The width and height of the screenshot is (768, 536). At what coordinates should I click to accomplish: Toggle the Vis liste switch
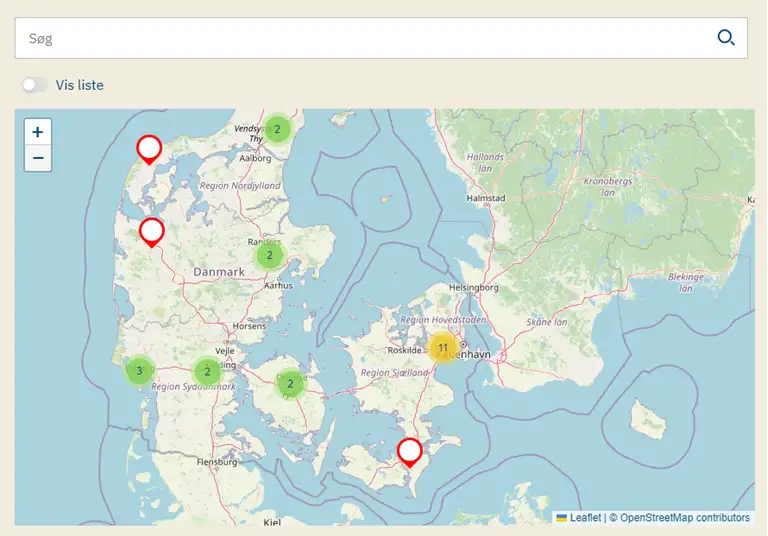pyautogui.click(x=35, y=85)
